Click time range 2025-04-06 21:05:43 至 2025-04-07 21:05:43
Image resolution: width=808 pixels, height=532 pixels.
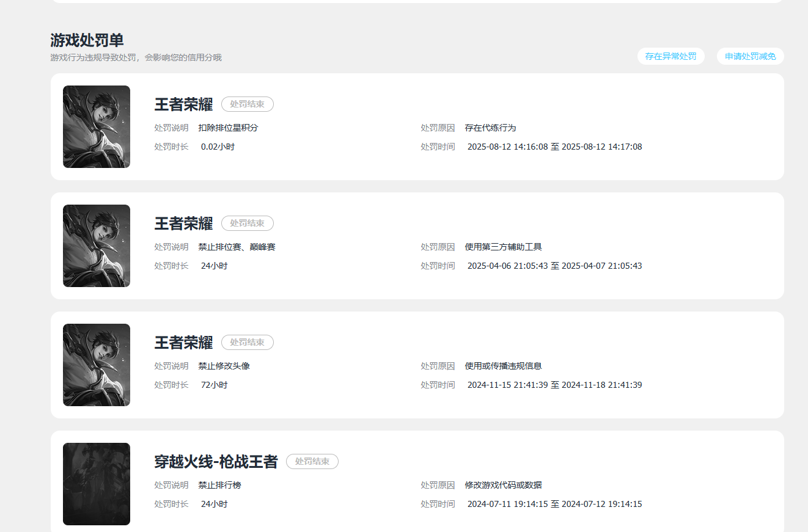click(x=554, y=266)
